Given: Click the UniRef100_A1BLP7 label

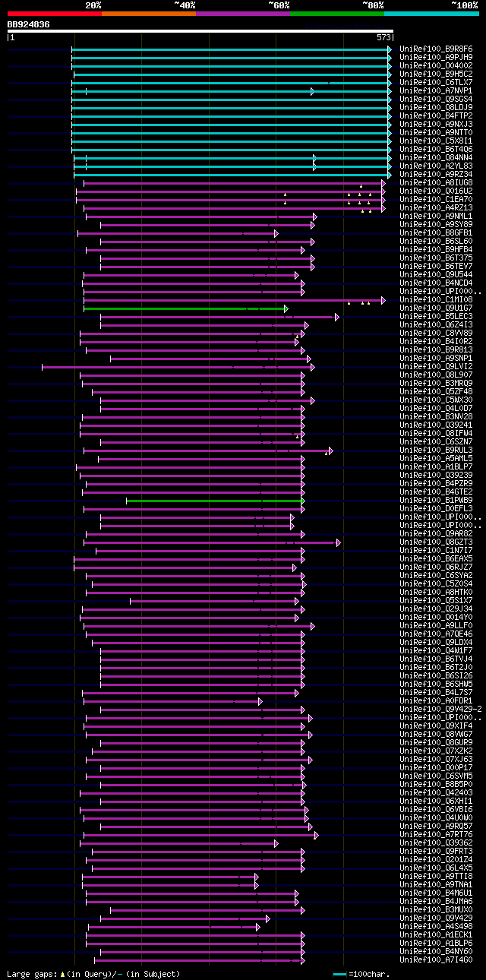Looking at the screenshot, I should (x=436, y=467).
